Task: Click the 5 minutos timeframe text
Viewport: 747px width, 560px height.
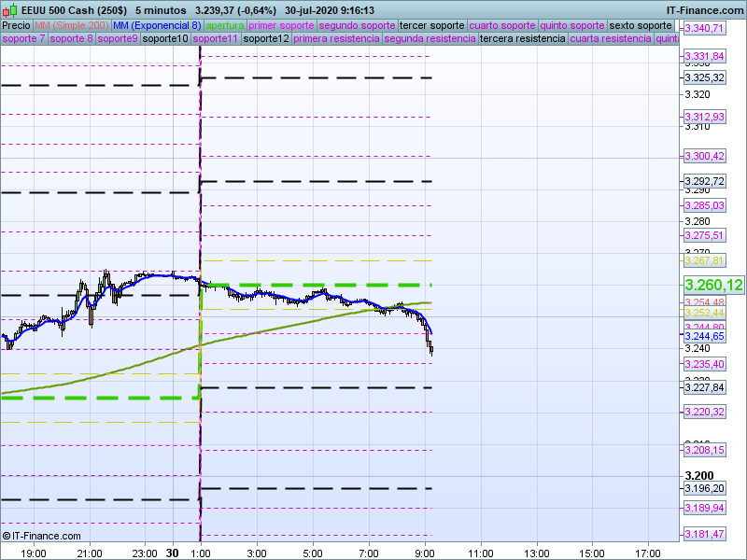Action: click(162, 10)
